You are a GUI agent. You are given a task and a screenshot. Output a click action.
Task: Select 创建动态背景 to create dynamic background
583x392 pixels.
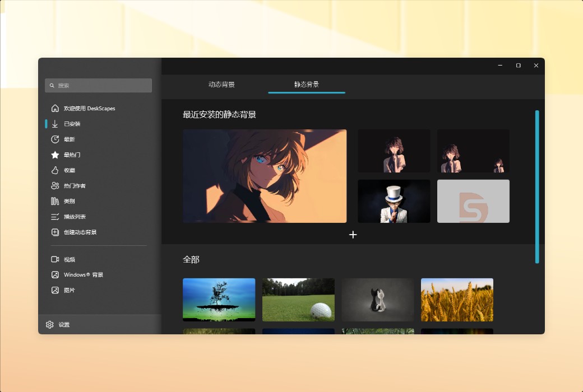[81, 232]
